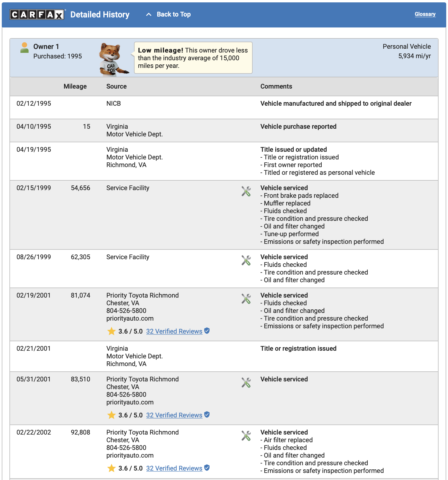Click verified shield badge in 05/31/2001 row
Screen dimensions: 448x480
(207, 415)
